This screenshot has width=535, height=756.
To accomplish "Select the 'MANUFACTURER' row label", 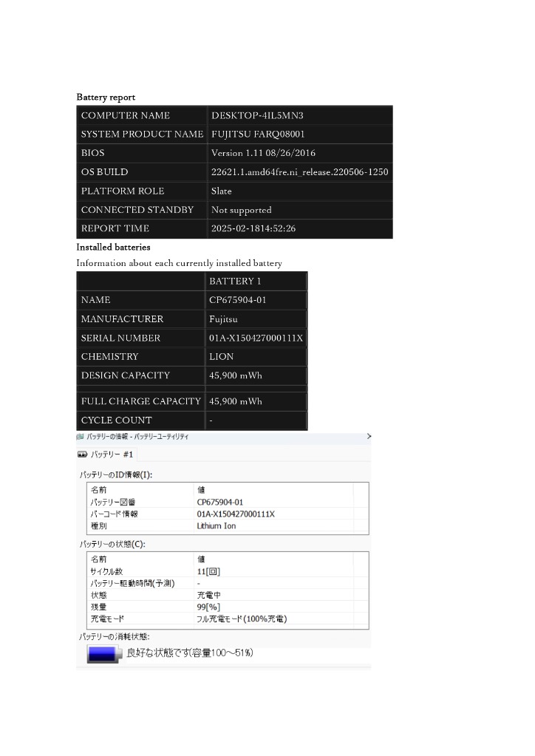I will coord(140,319).
